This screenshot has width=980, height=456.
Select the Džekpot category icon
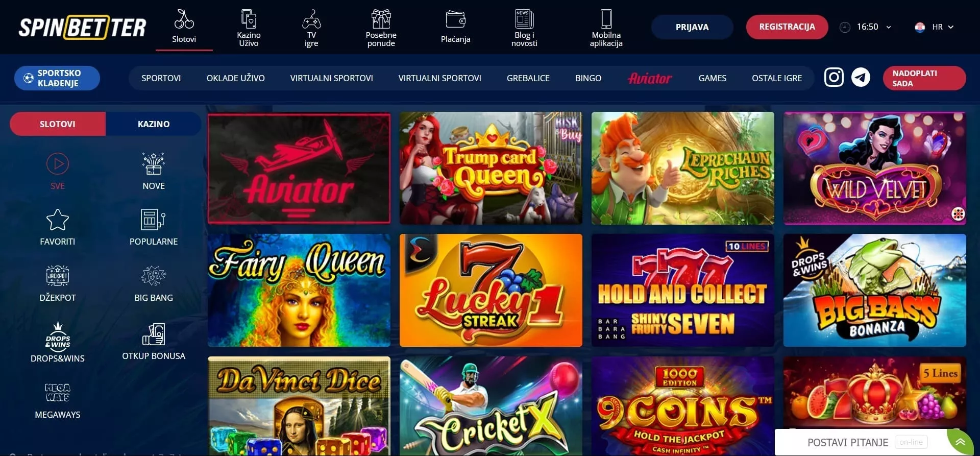58,276
